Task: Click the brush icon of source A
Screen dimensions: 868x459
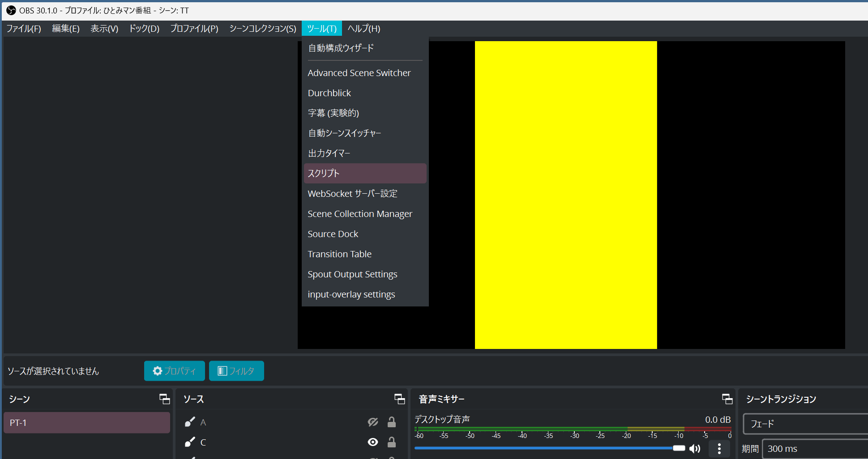Action: click(190, 422)
